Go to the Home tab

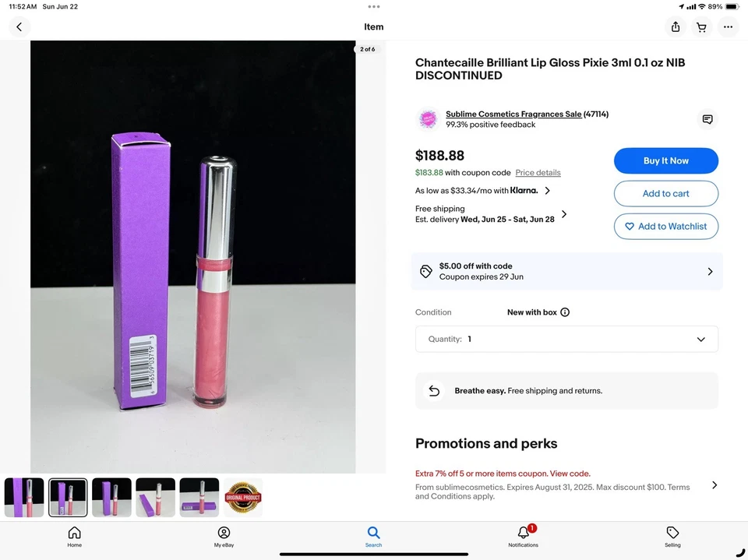(75, 536)
